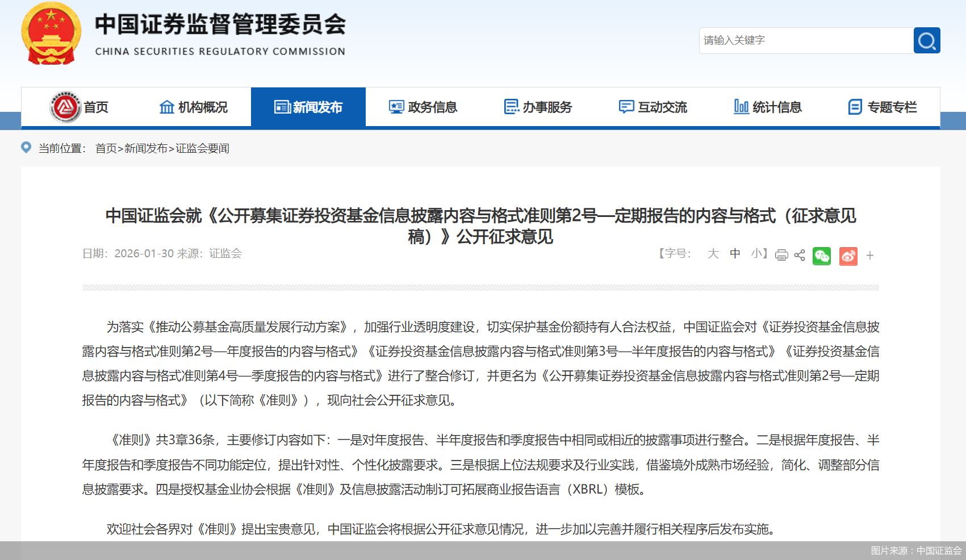Open the share article icon

pos(800,256)
